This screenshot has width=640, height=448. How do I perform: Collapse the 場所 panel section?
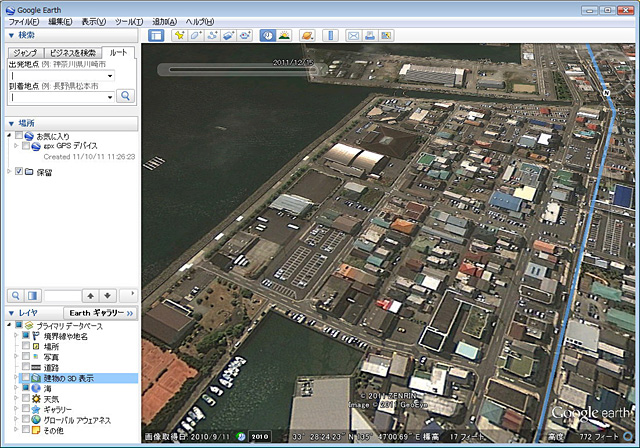(x=11, y=123)
